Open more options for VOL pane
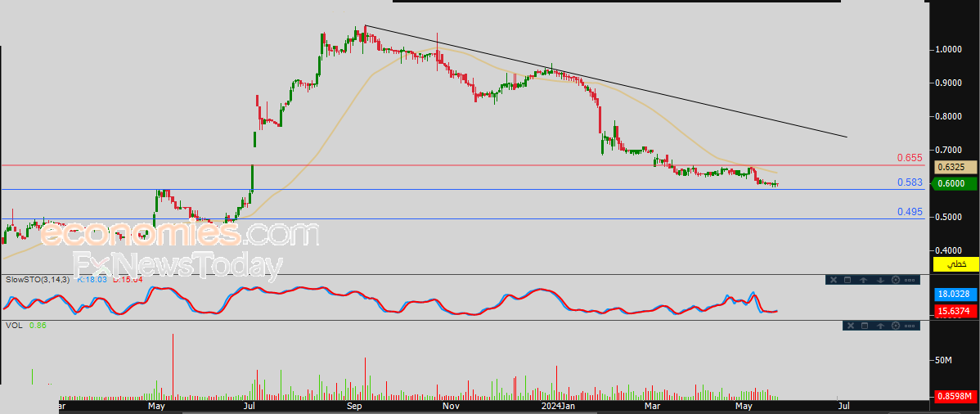This screenshot has height=414, width=980. pyautogui.click(x=910, y=326)
